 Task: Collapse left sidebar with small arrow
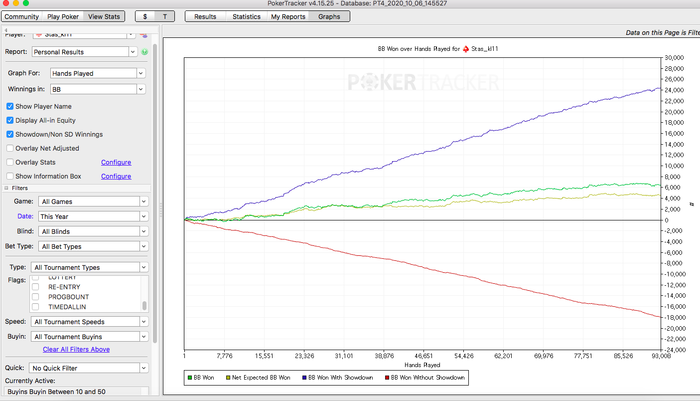[x=6, y=30]
